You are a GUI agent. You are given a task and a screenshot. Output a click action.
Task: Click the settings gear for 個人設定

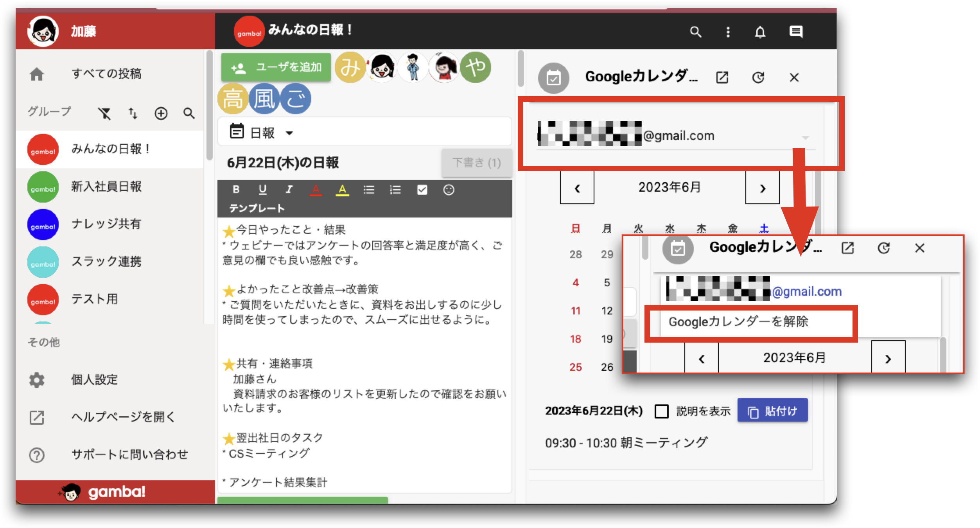pos(37,380)
